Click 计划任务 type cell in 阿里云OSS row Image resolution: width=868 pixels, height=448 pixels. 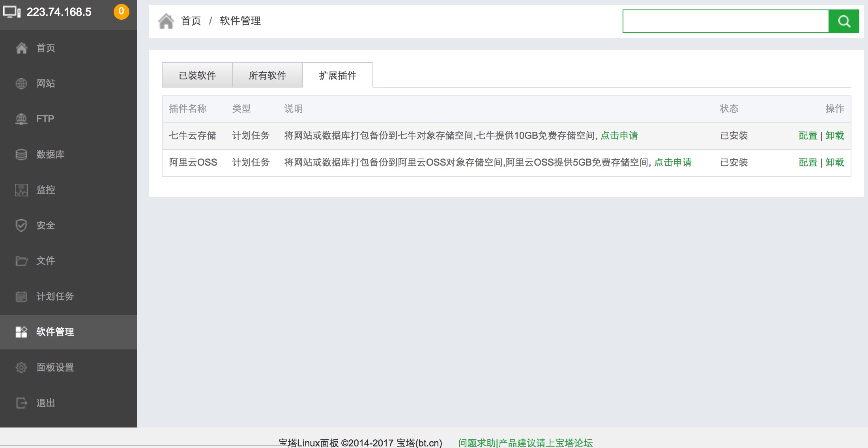click(251, 162)
